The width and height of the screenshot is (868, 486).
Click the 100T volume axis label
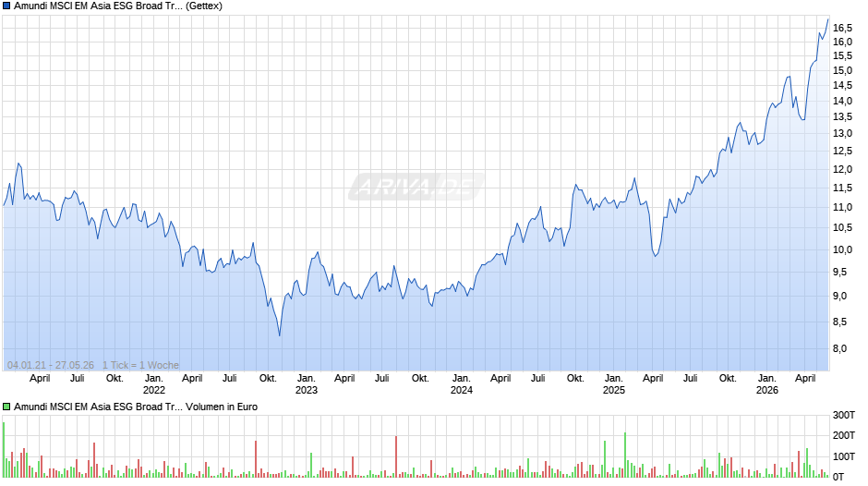click(844, 456)
